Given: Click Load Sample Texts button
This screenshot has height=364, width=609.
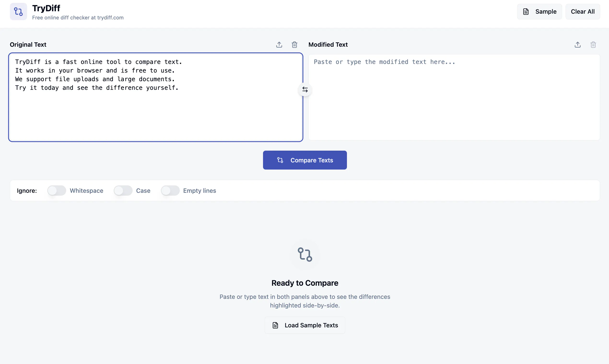Looking at the screenshot, I should 305,325.
